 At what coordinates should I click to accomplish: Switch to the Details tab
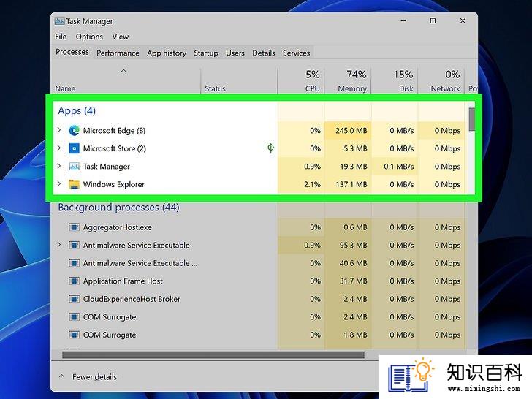pyautogui.click(x=264, y=53)
